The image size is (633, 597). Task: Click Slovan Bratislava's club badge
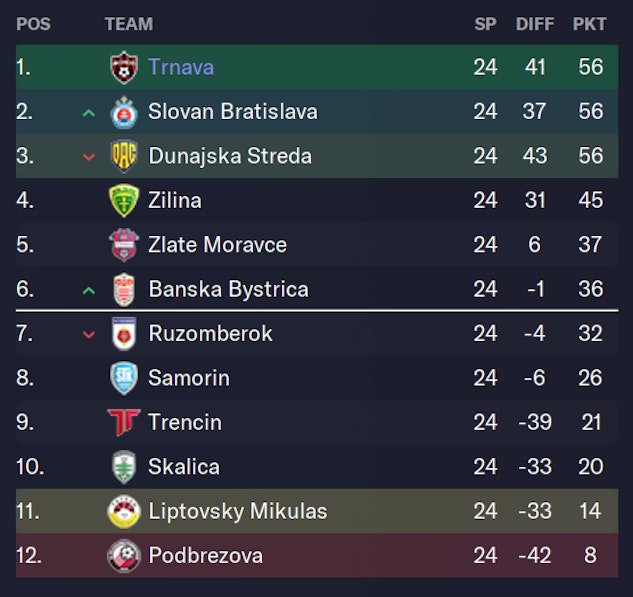[123, 112]
